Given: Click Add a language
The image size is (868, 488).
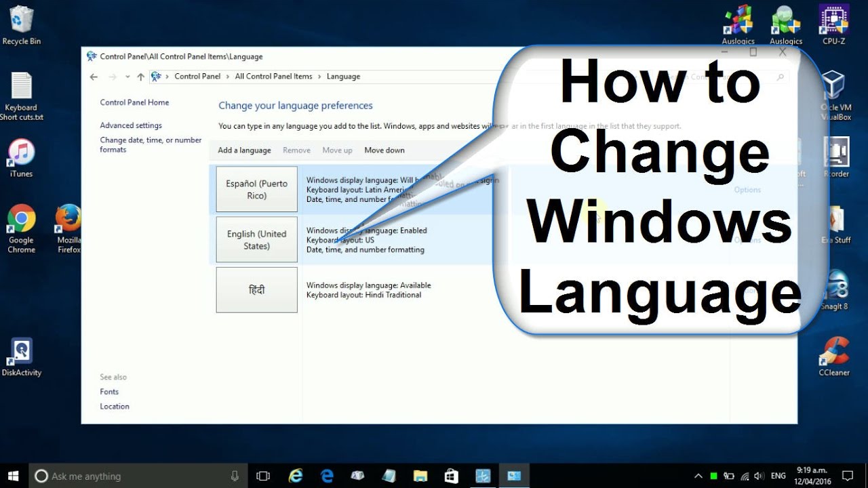Looking at the screenshot, I should click(244, 150).
